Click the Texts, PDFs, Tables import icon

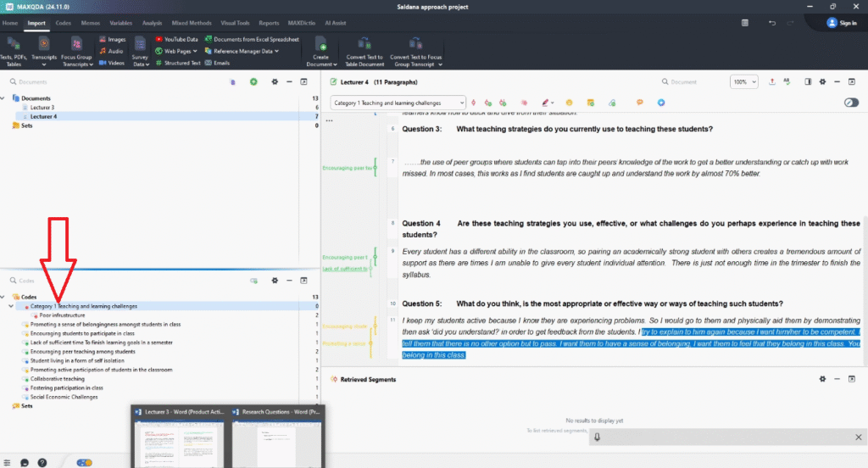click(x=12, y=44)
